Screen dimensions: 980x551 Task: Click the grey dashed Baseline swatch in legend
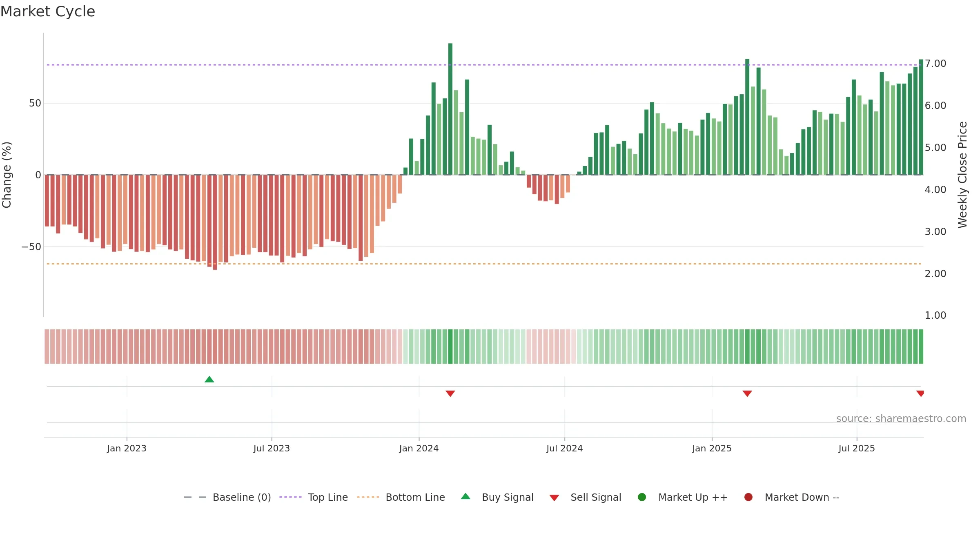point(195,497)
